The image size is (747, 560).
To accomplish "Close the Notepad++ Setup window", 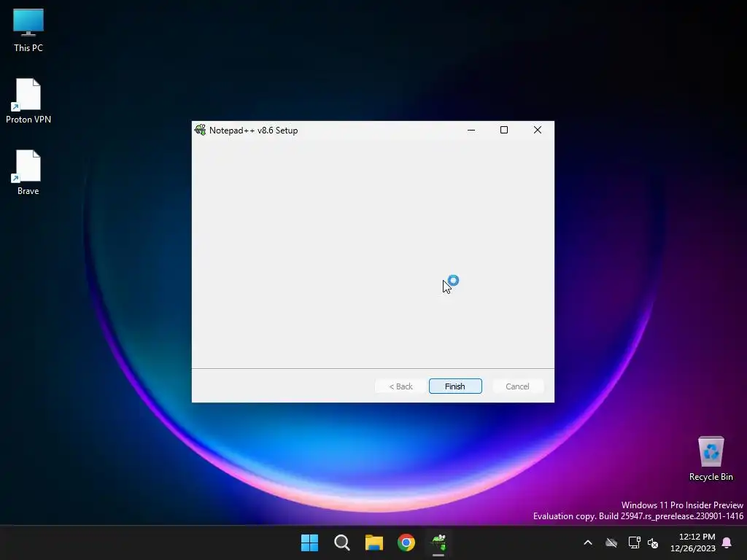I will click(538, 130).
